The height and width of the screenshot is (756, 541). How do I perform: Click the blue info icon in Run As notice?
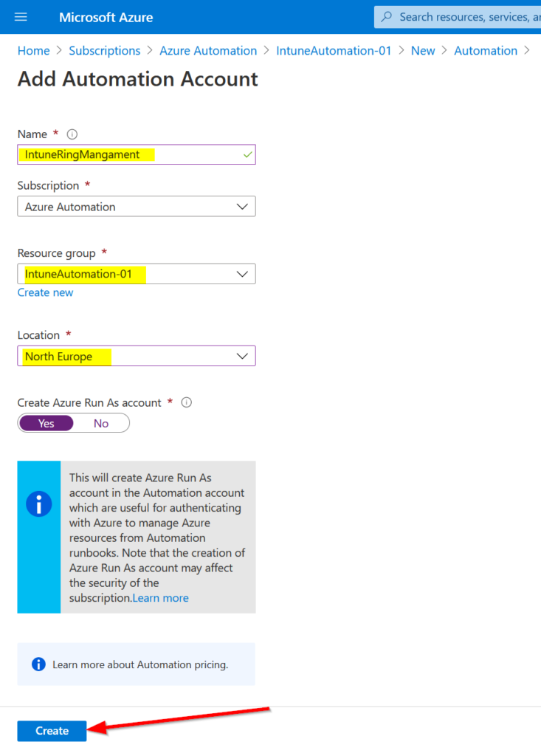point(38,504)
